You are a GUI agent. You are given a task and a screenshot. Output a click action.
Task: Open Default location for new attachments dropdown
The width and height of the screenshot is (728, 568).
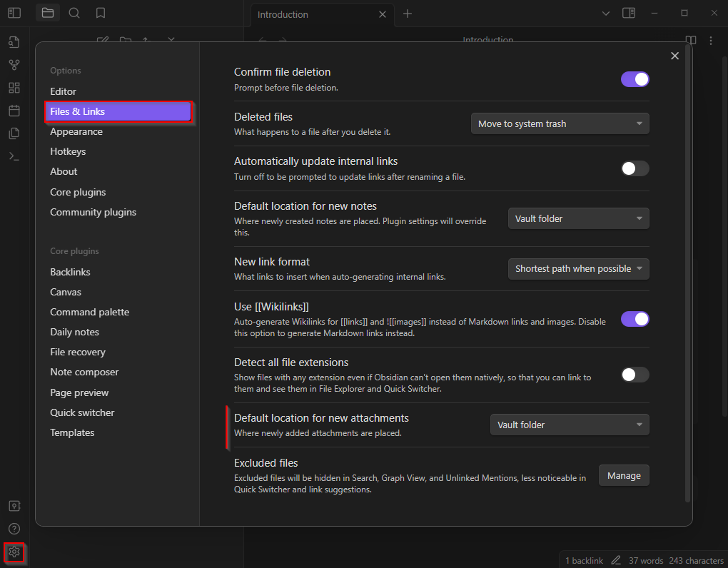(x=570, y=425)
